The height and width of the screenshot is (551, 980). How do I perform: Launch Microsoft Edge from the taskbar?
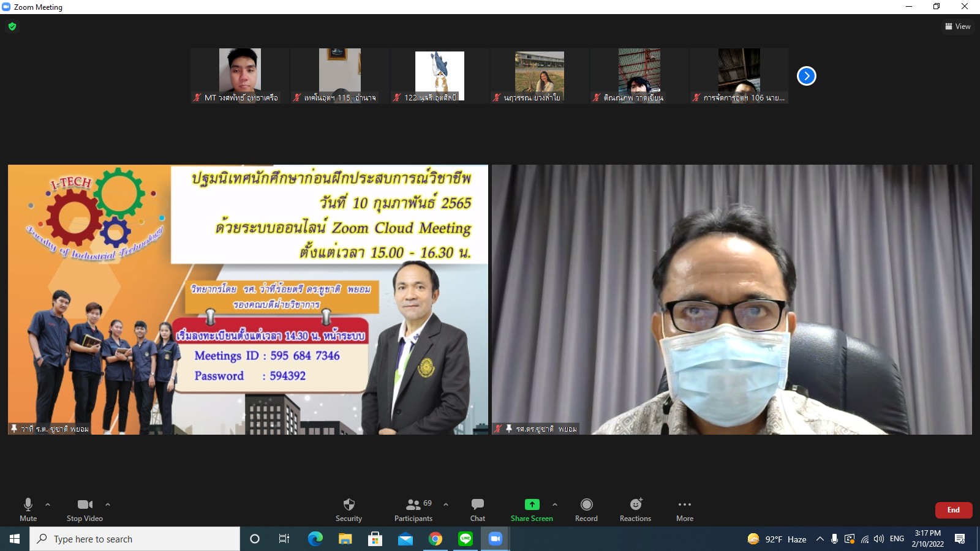(x=315, y=539)
